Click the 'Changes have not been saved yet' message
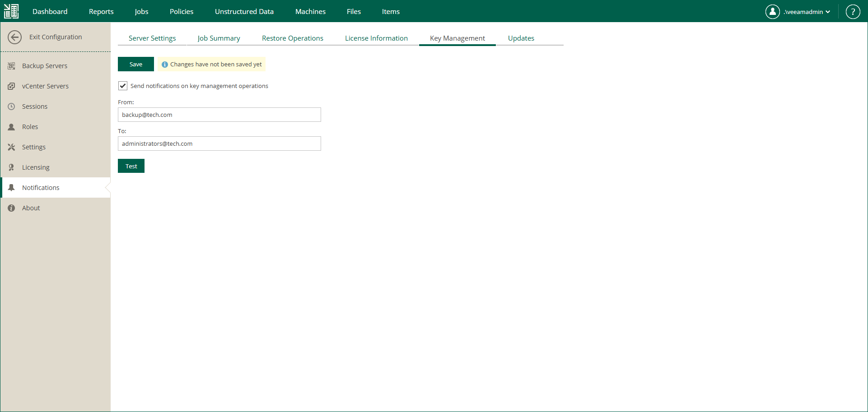Viewport: 868px width, 412px height. (216, 65)
